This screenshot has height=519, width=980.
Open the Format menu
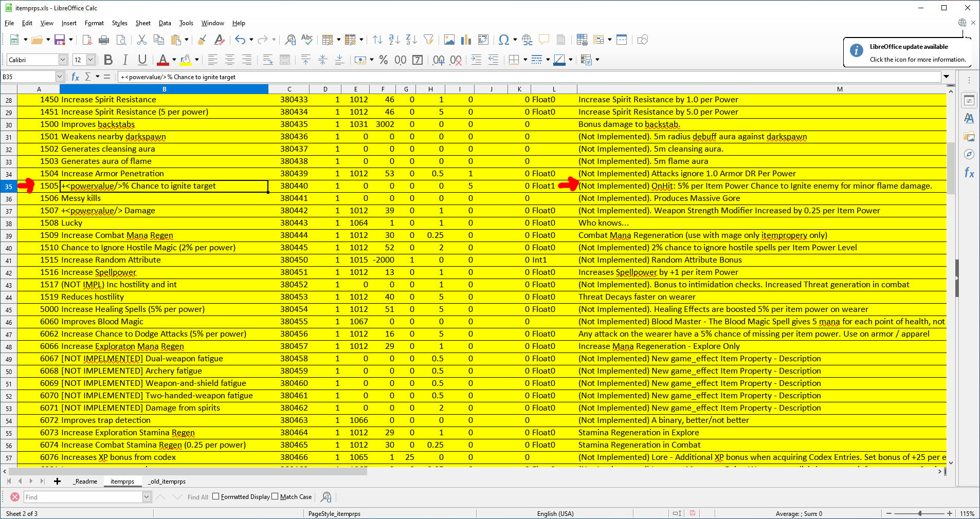point(94,23)
